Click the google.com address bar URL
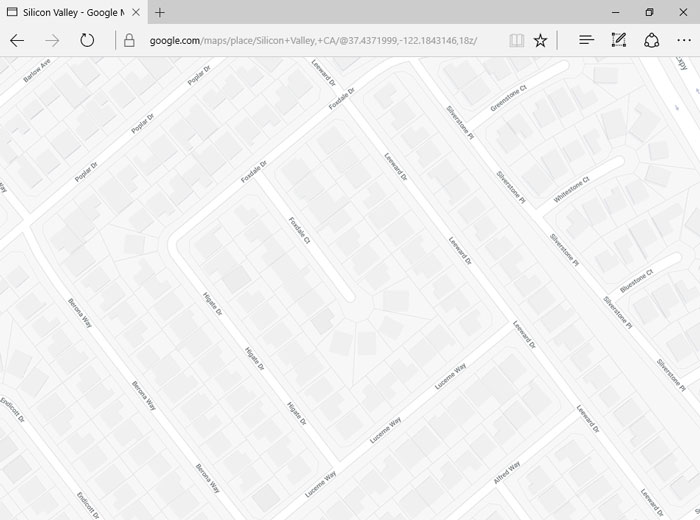Image resolution: width=700 pixels, height=520 pixels. 312,41
